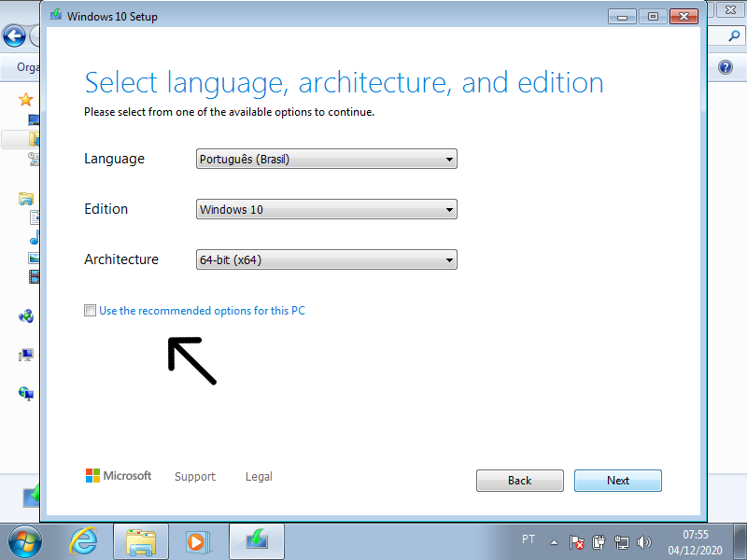Screen dimensions: 747x560
Task: Select the Computer icon in Explorer sidebar
Action: click(x=26, y=355)
